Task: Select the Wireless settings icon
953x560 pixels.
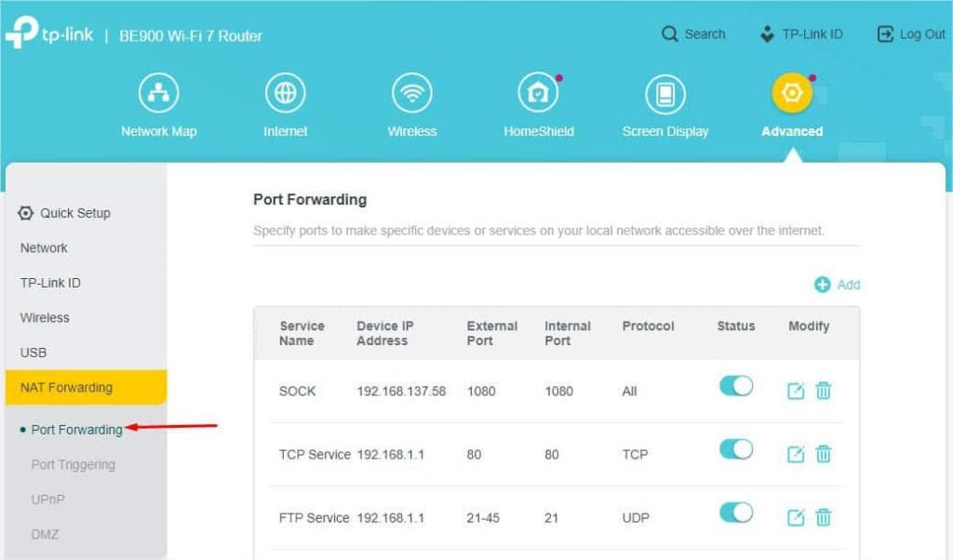Action: tap(411, 92)
